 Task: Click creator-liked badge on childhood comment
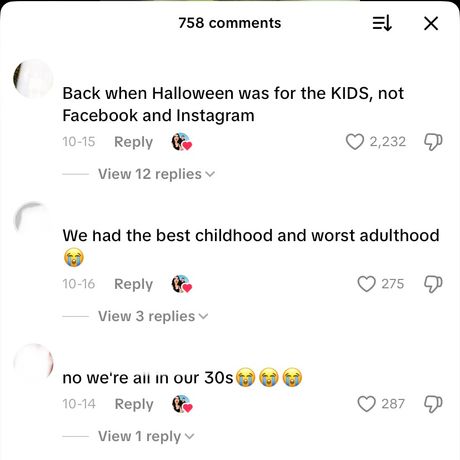[181, 284]
